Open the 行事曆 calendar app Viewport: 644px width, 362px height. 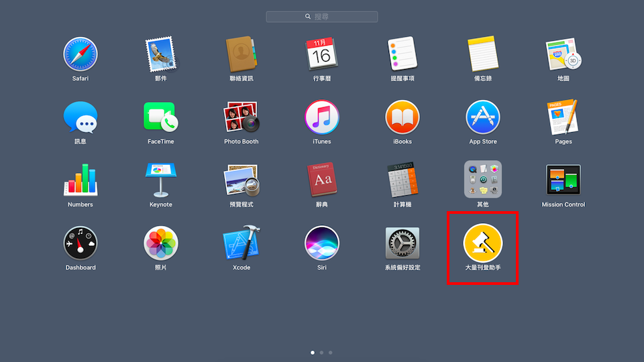pos(322,54)
